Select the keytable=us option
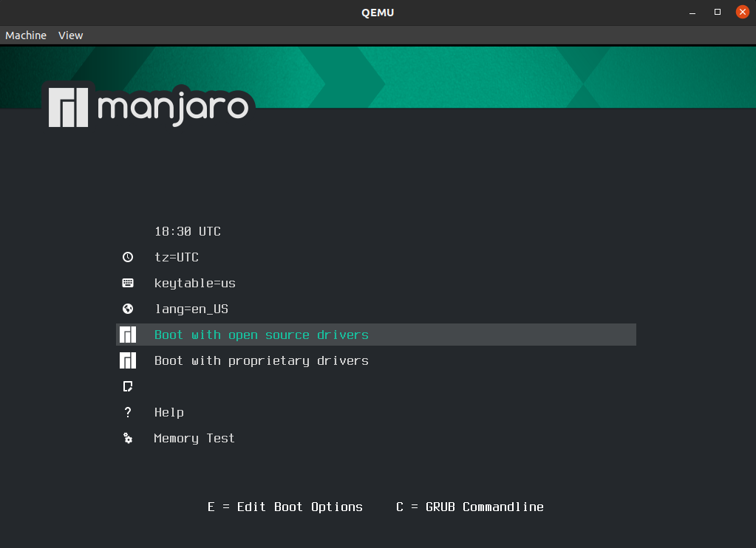 coord(195,283)
